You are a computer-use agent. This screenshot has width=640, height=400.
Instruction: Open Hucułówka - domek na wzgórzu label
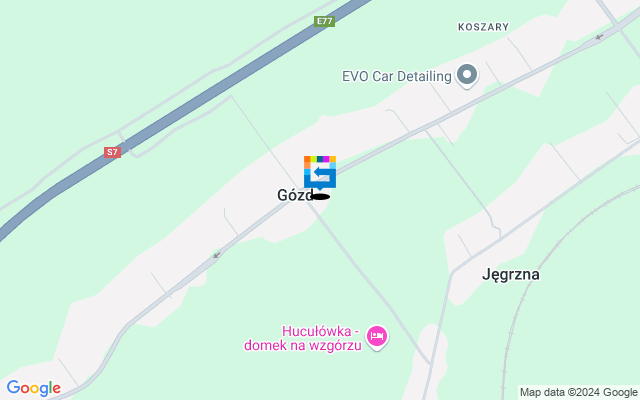[x=303, y=338]
